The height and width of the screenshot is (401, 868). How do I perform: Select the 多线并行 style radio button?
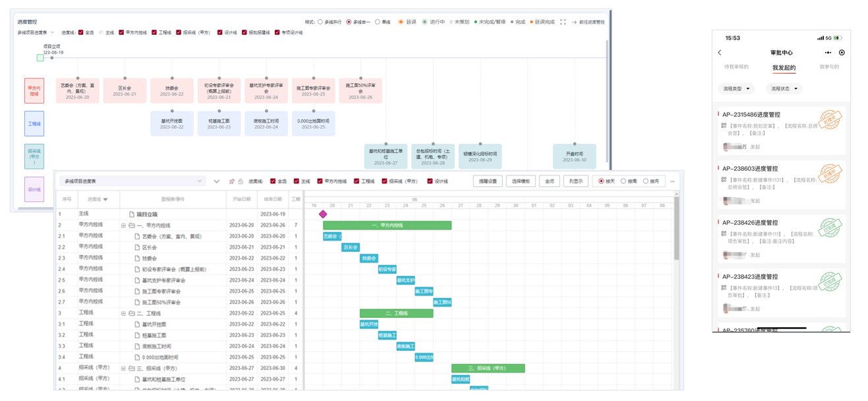(x=320, y=22)
